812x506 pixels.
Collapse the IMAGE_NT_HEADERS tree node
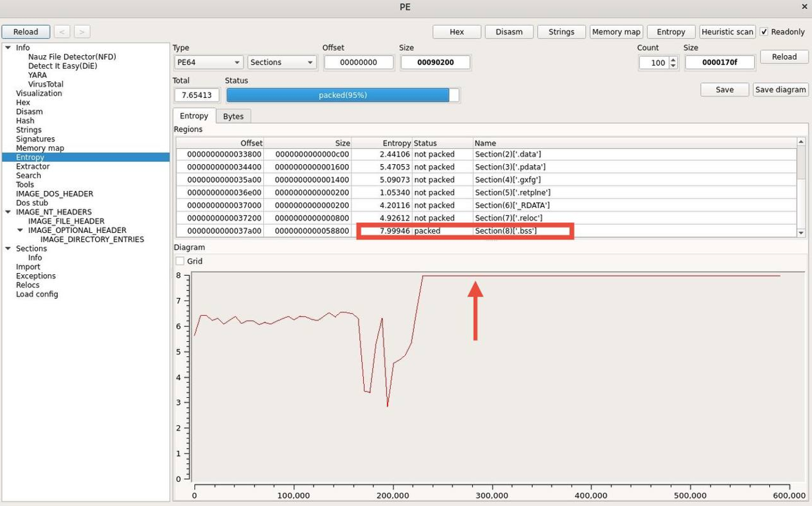[8, 212]
